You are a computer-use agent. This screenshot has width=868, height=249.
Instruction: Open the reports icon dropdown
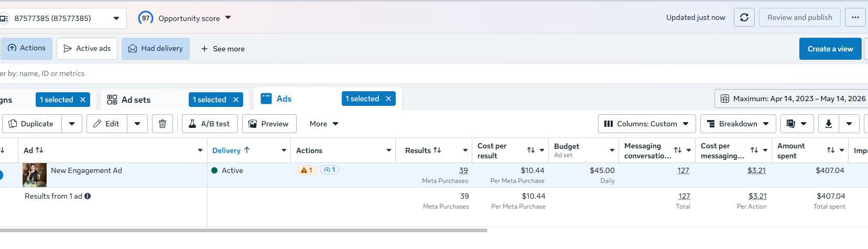tap(797, 124)
